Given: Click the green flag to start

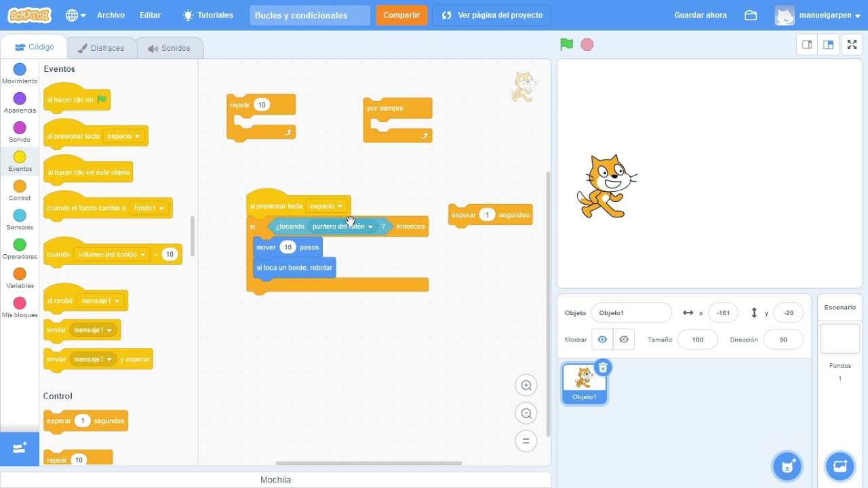Looking at the screenshot, I should coord(567,45).
